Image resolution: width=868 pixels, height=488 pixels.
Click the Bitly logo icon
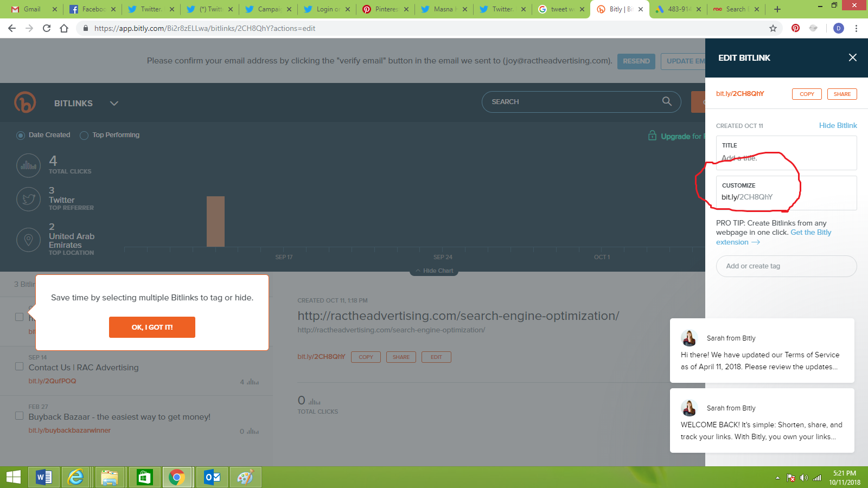click(x=25, y=102)
